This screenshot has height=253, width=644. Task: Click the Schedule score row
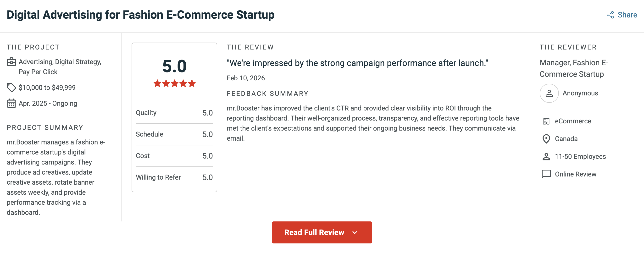click(x=174, y=134)
